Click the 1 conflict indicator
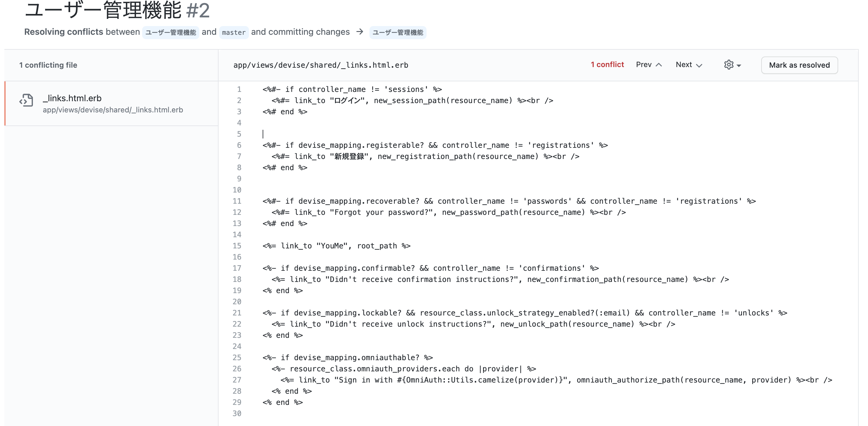 [607, 65]
